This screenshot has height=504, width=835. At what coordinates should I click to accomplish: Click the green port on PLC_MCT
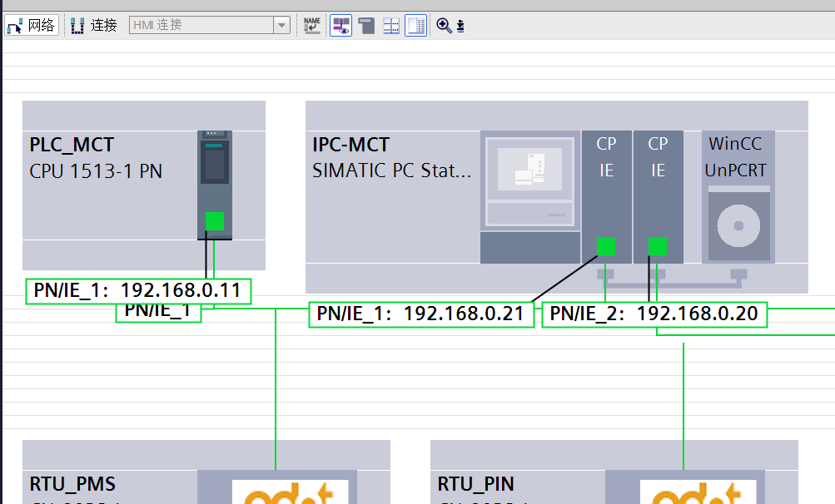click(215, 221)
